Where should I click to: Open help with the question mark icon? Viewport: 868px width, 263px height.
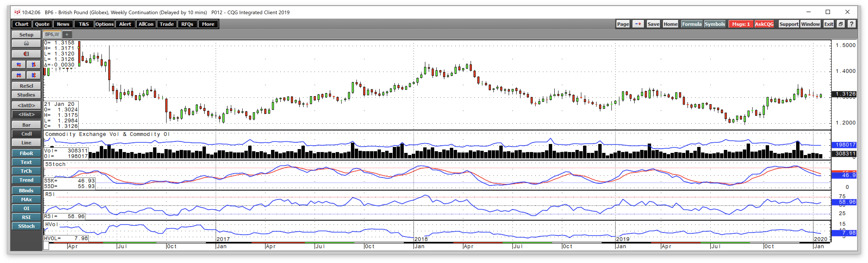tap(852, 24)
